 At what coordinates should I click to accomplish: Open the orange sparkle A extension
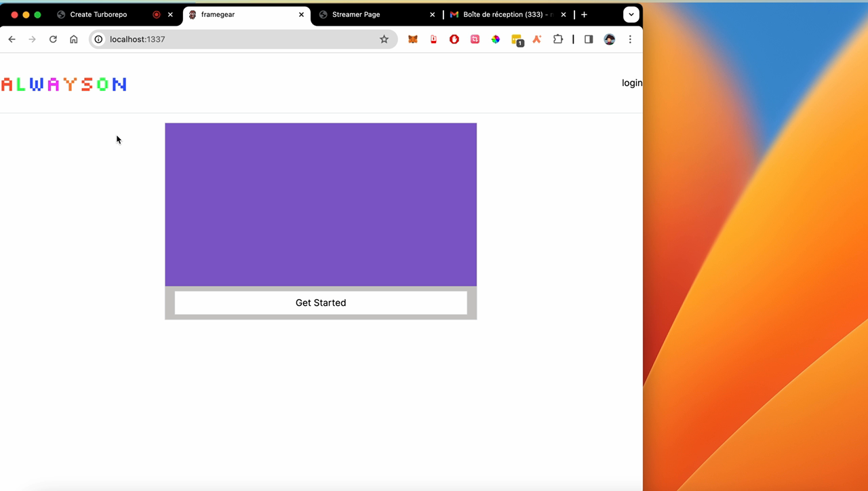point(537,39)
